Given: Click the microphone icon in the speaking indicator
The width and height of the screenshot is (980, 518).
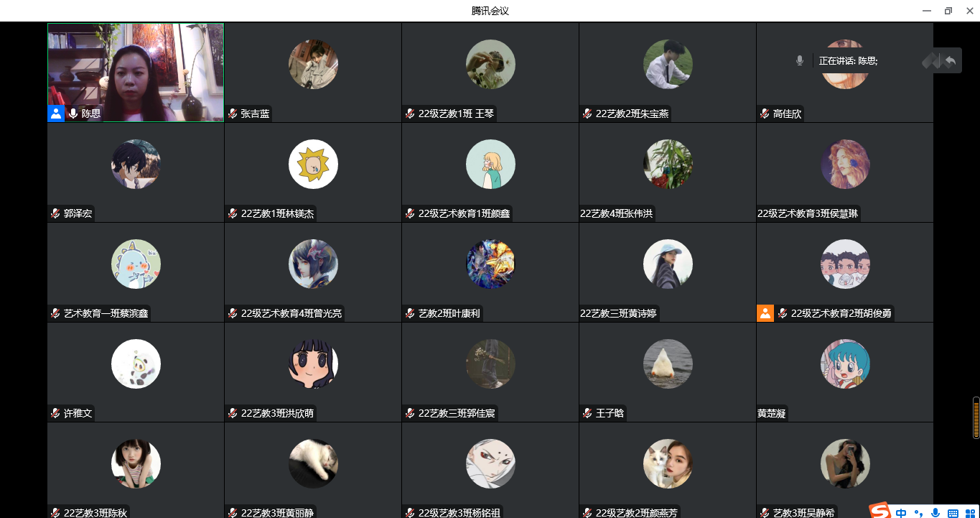Looking at the screenshot, I should point(800,61).
